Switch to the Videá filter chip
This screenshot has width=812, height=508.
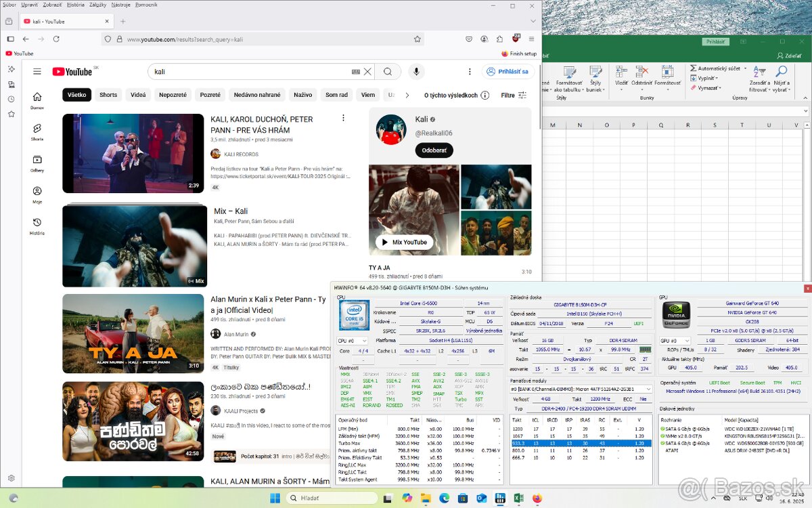[137, 95]
